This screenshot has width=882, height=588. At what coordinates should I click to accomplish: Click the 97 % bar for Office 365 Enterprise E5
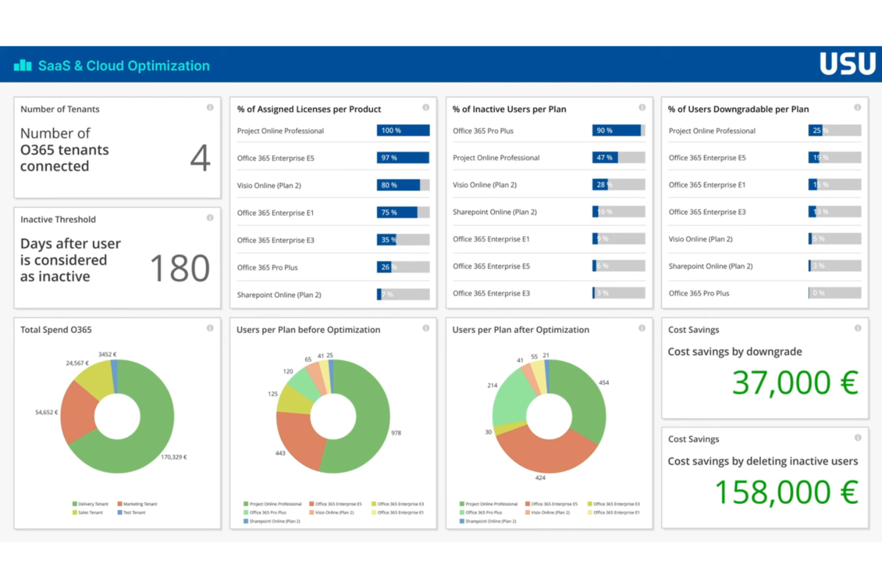pyautogui.click(x=403, y=158)
